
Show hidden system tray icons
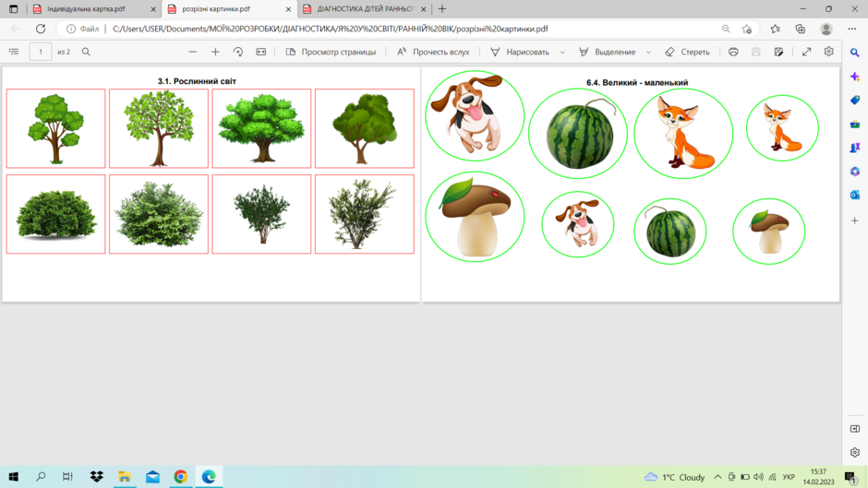[717, 477]
